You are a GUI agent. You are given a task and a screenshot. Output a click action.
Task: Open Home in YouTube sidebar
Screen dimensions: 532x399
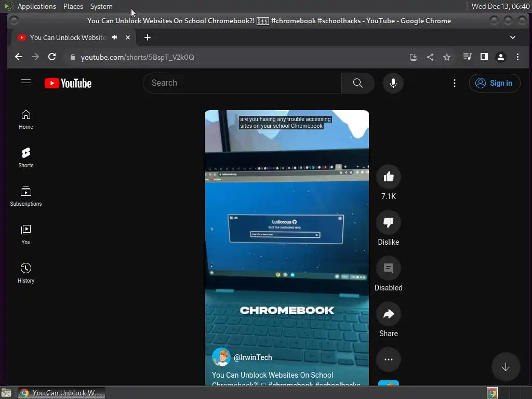coord(26,119)
